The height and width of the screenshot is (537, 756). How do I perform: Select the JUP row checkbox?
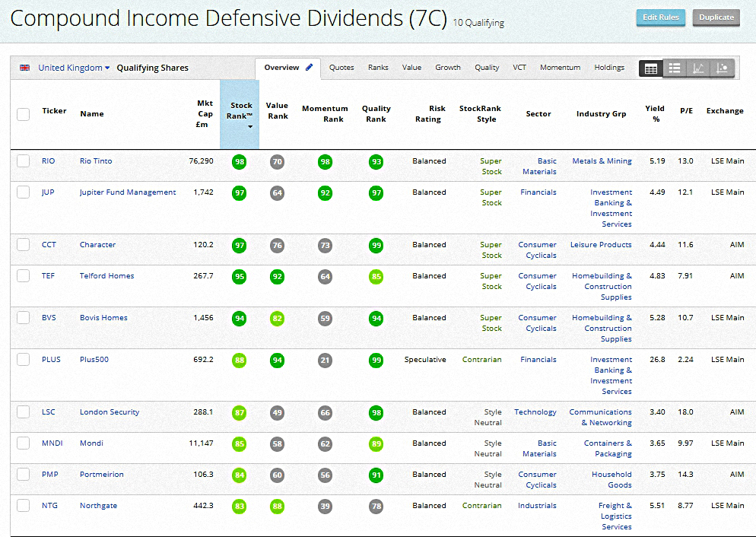point(23,192)
